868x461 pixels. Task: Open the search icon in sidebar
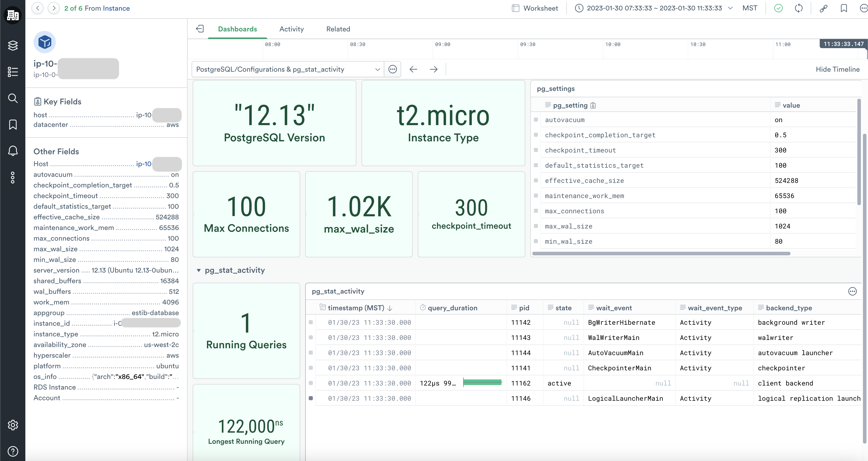13,98
